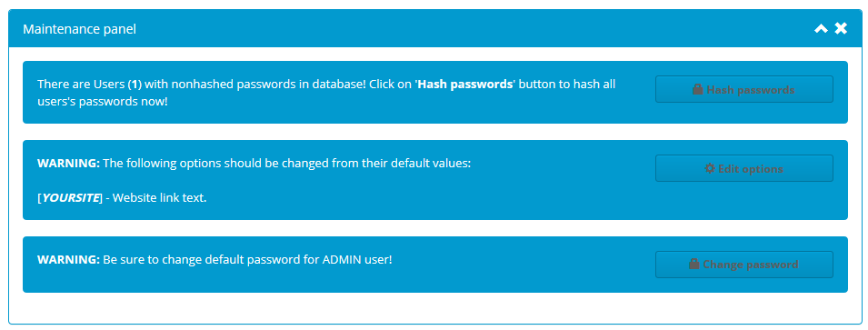Click the Hash passwords button
The image size is (868, 330).
pos(744,89)
